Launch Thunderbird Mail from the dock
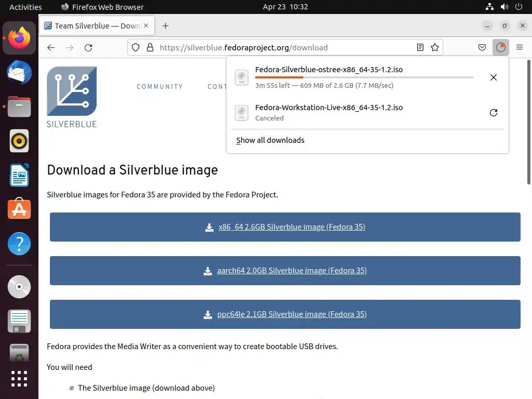The image size is (532, 399). click(x=19, y=72)
